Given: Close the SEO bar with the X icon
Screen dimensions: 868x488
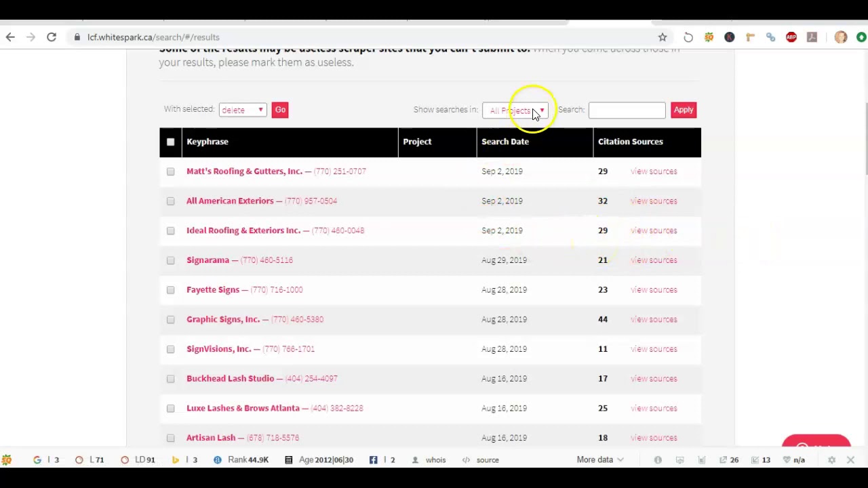Looking at the screenshot, I should pyautogui.click(x=850, y=460).
